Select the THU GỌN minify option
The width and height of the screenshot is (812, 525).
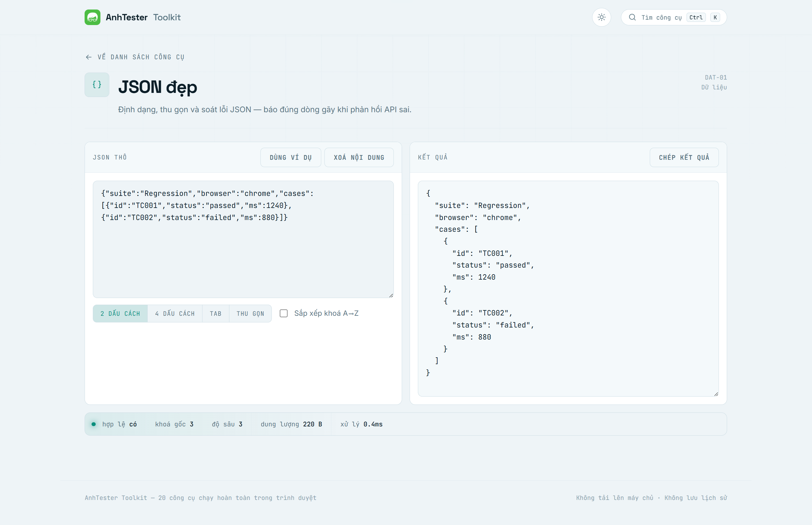pyautogui.click(x=250, y=314)
